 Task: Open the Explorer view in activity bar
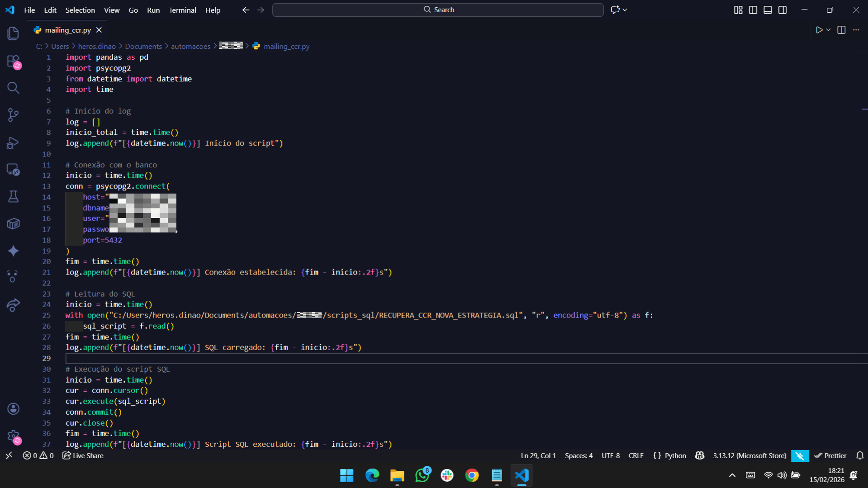[x=13, y=33]
